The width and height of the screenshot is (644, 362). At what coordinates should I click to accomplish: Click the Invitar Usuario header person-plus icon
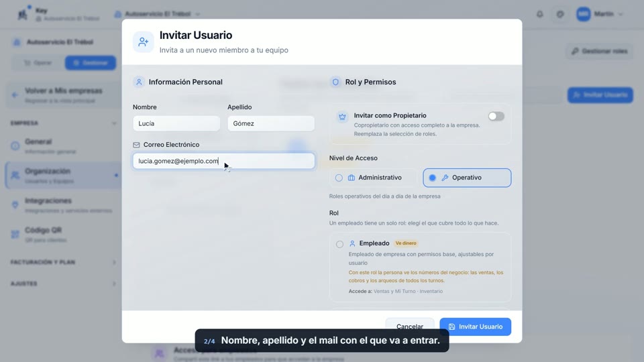144,42
